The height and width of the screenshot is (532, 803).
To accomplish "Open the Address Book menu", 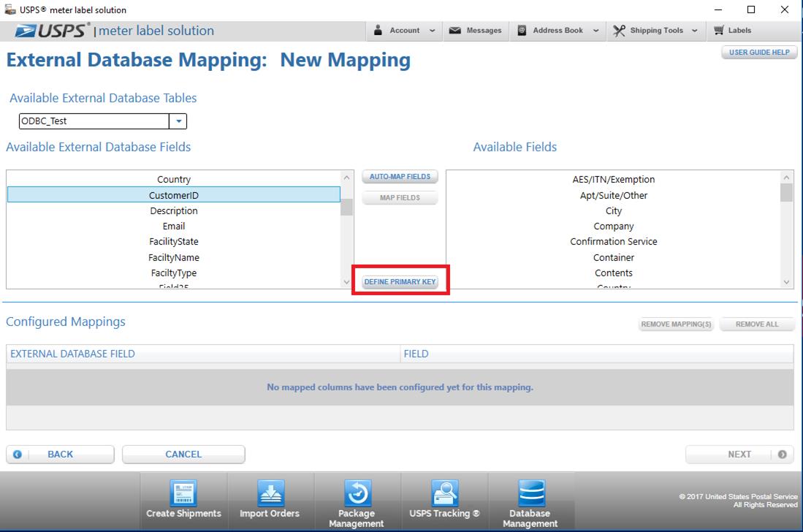I will (558, 31).
